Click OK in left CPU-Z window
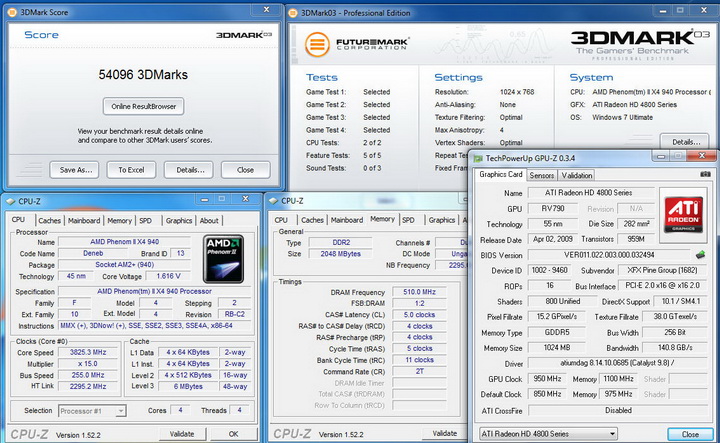The width and height of the screenshot is (720, 443). [233, 434]
